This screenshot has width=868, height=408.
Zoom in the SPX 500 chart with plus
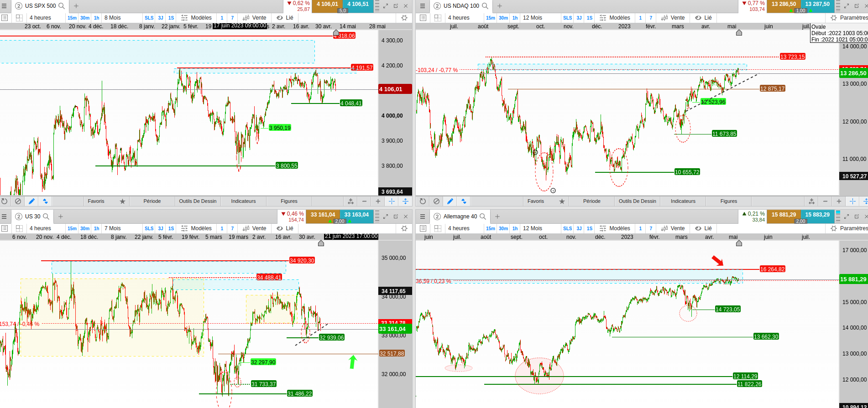click(x=378, y=201)
